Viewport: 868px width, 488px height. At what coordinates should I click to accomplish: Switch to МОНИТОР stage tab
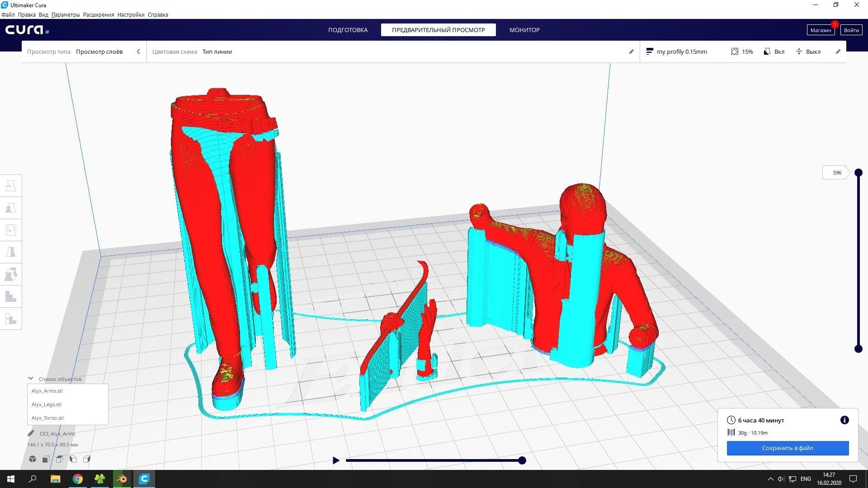(x=524, y=30)
